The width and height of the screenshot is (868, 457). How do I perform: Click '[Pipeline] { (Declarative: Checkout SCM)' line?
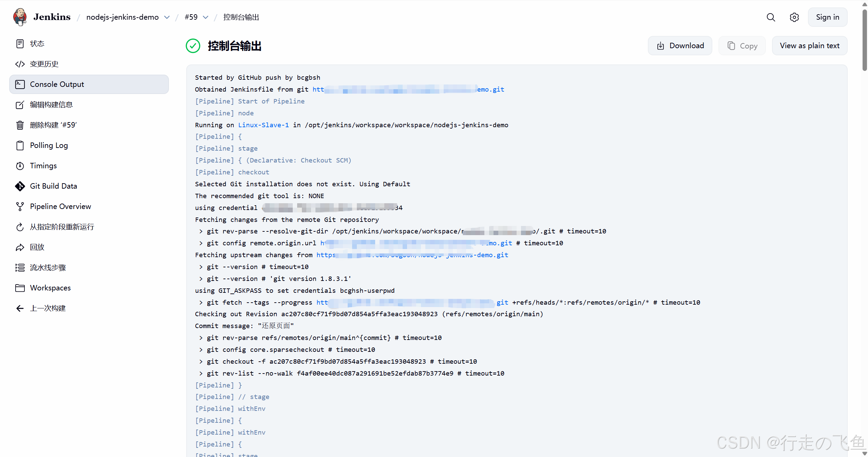[273, 160]
